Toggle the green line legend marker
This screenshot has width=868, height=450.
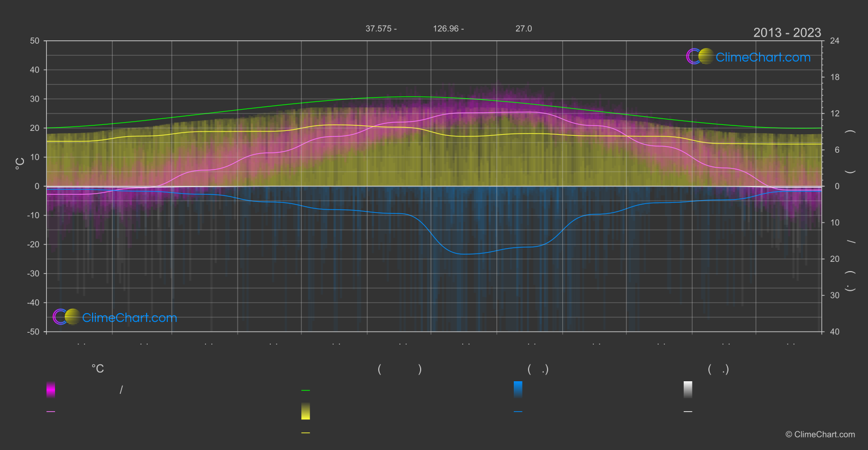306,391
